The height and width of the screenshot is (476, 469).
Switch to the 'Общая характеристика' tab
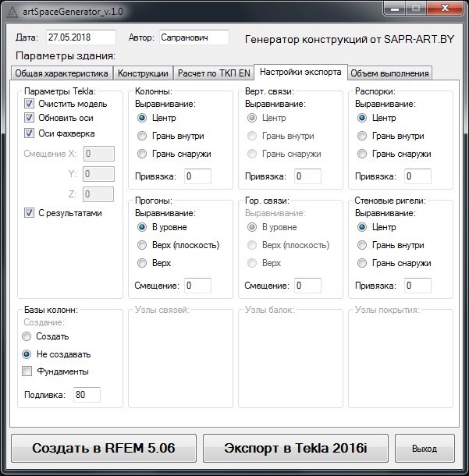coord(62,73)
